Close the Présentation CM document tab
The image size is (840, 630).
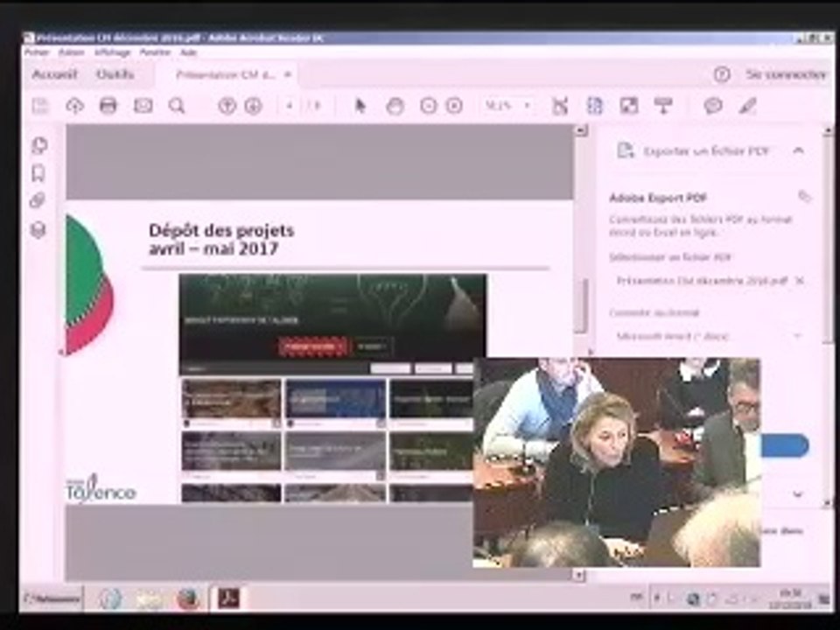pyautogui.click(x=288, y=74)
